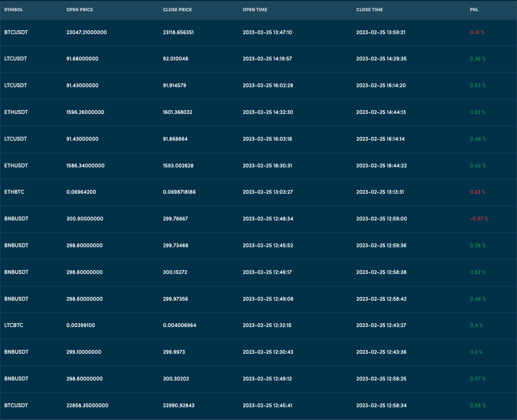Select open price 23047.21000000

tap(87, 32)
